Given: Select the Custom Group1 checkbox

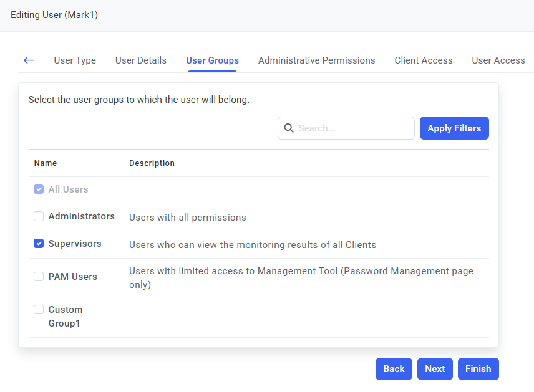Looking at the screenshot, I should pyautogui.click(x=39, y=309).
